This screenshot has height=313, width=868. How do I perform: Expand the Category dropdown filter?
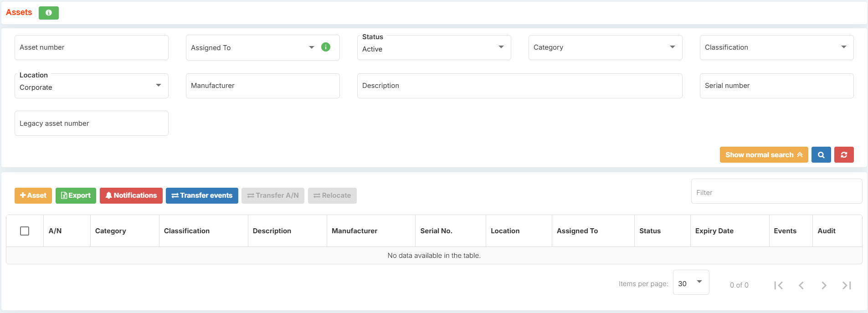pos(606,47)
